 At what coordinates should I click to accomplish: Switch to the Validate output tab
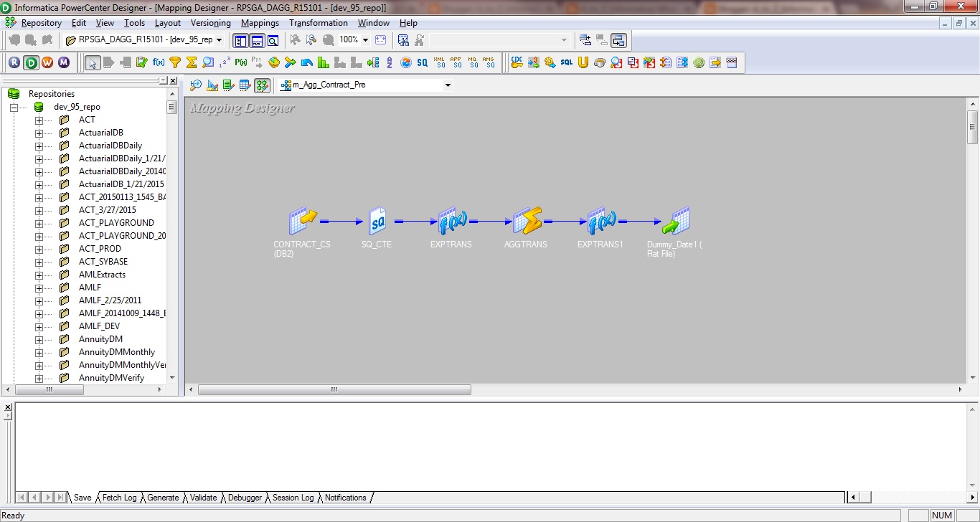pos(203,497)
